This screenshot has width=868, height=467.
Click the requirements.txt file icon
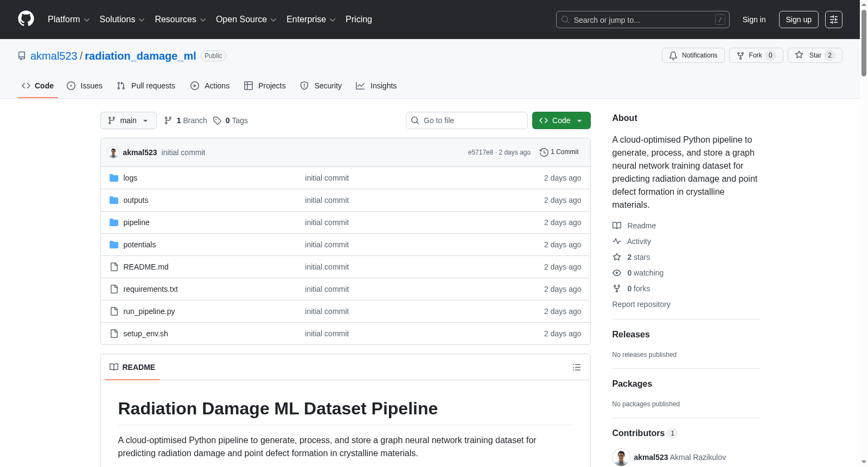[114, 289]
